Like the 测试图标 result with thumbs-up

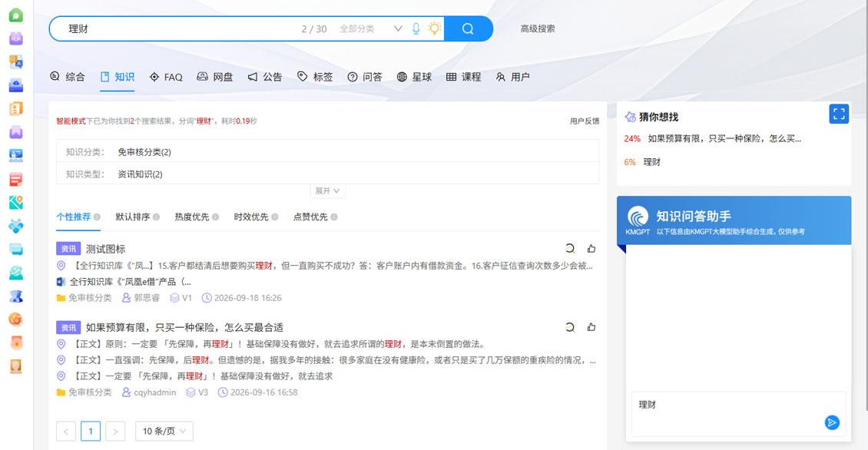point(591,249)
